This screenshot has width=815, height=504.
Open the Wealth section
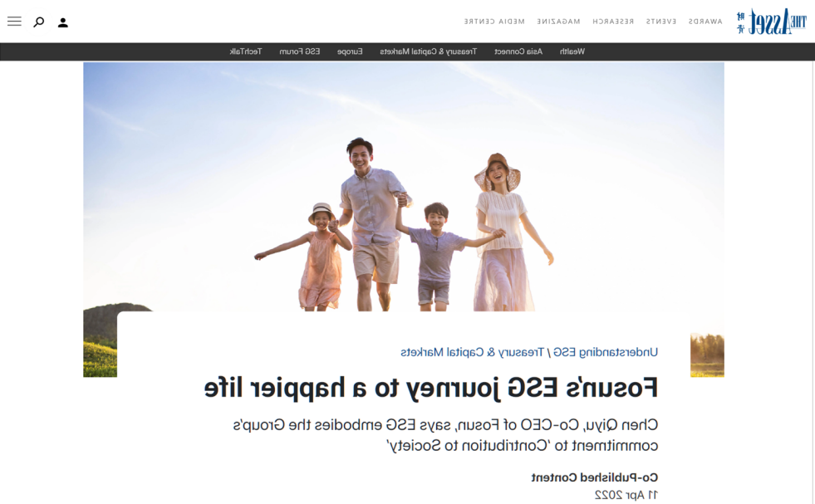pyautogui.click(x=572, y=51)
